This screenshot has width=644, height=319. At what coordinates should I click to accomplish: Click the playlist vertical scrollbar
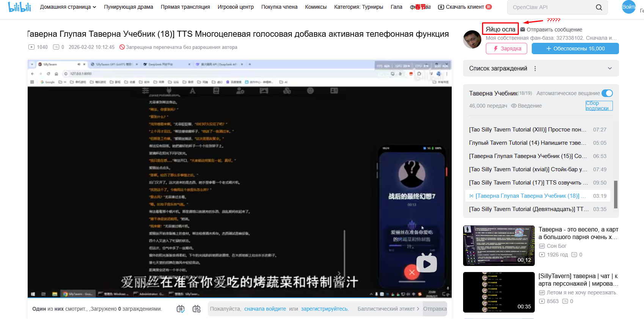coord(616,194)
